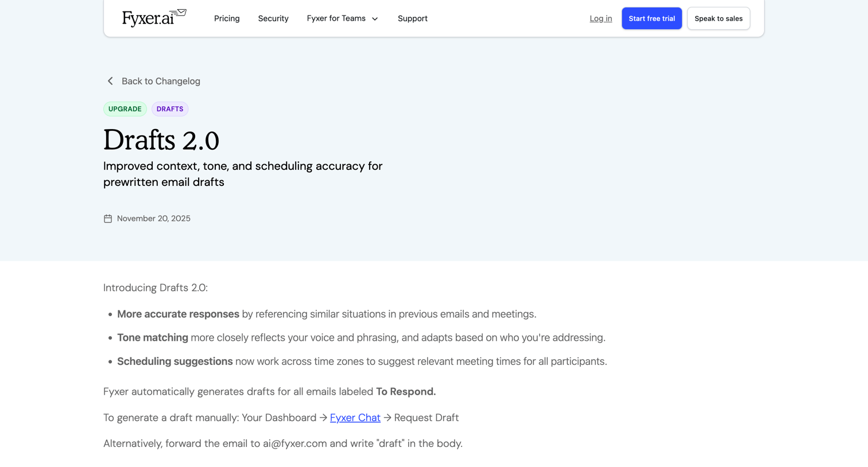Open the Fyxer Chat link
This screenshot has width=868, height=467.
(x=355, y=418)
